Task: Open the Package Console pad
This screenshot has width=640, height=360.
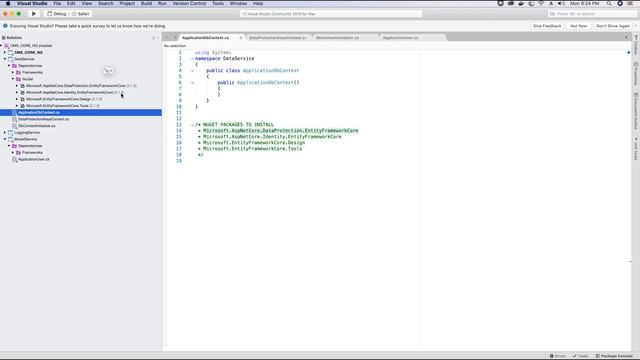Action: tap(614, 356)
